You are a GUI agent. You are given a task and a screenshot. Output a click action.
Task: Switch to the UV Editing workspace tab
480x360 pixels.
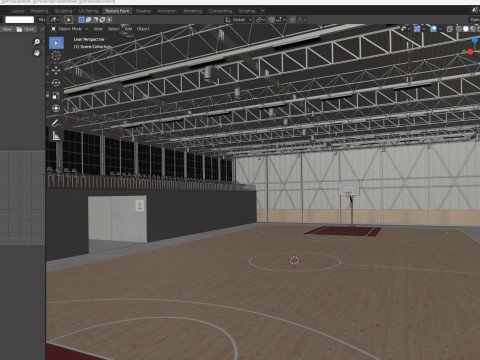click(88, 11)
